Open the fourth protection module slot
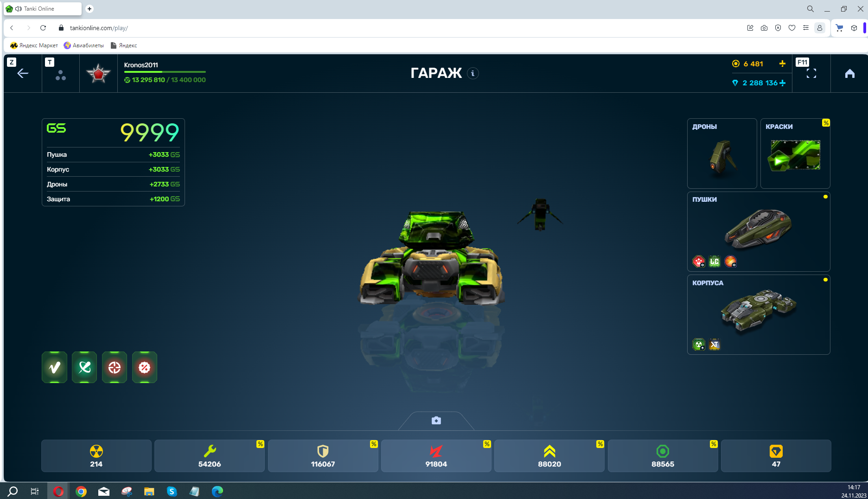 coord(145,367)
